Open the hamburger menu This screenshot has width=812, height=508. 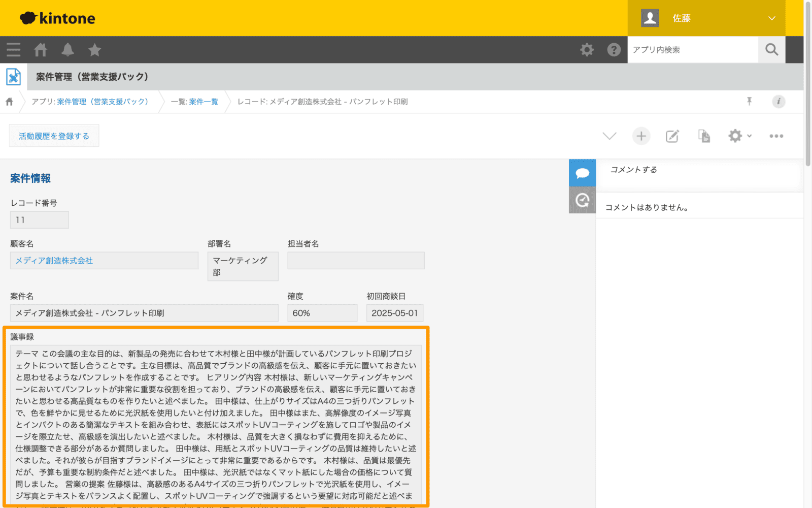click(14, 50)
